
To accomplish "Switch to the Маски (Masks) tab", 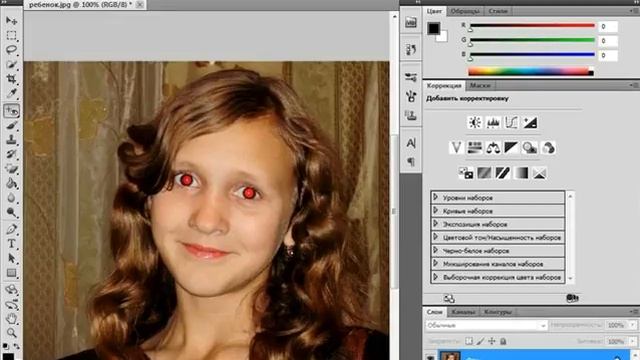I will pos(480,85).
